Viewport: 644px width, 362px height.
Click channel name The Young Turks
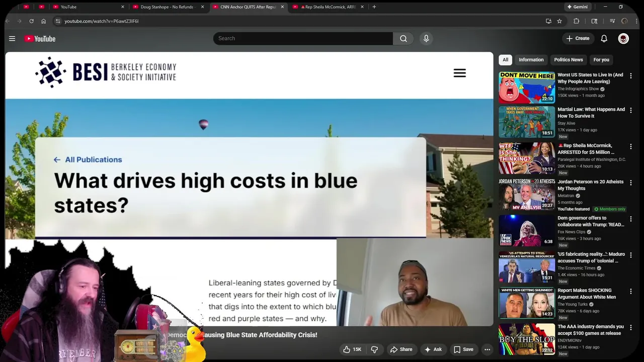573,304
